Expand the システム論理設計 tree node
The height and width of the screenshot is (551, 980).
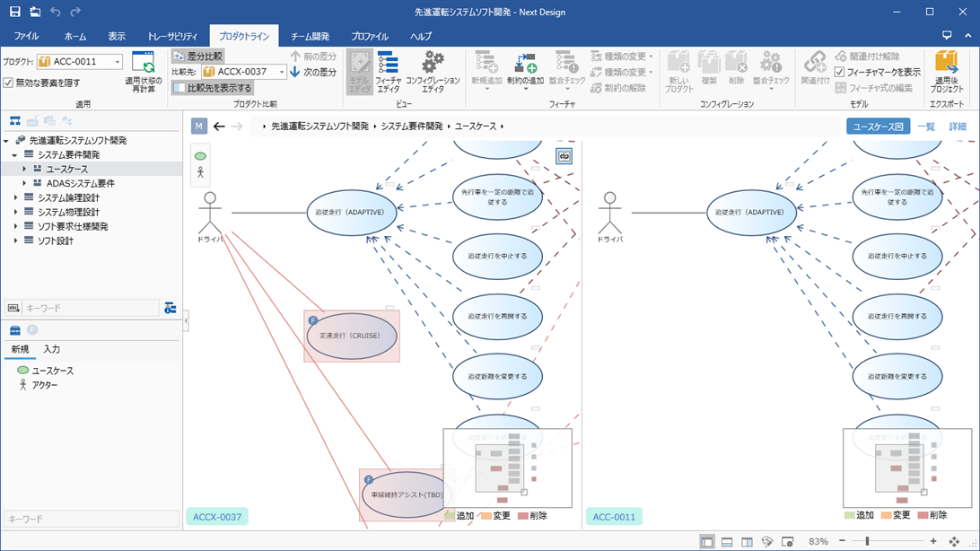(15, 198)
